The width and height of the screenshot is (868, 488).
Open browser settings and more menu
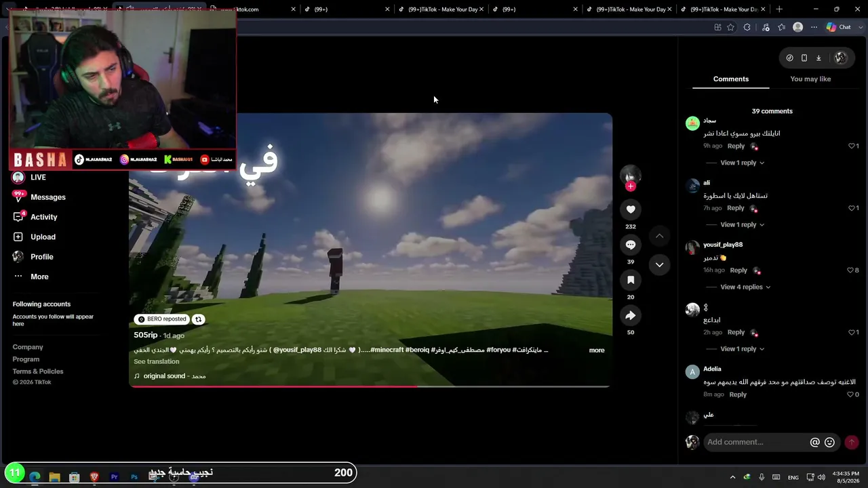814,27
